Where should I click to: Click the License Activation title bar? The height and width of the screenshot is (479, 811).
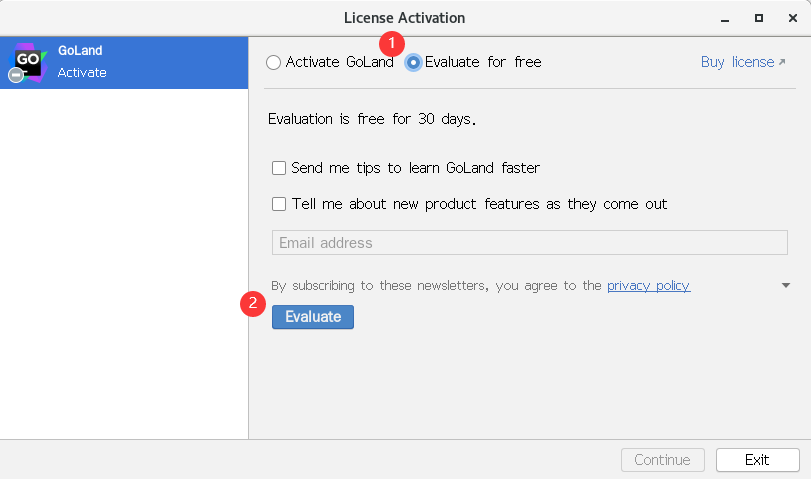point(404,18)
